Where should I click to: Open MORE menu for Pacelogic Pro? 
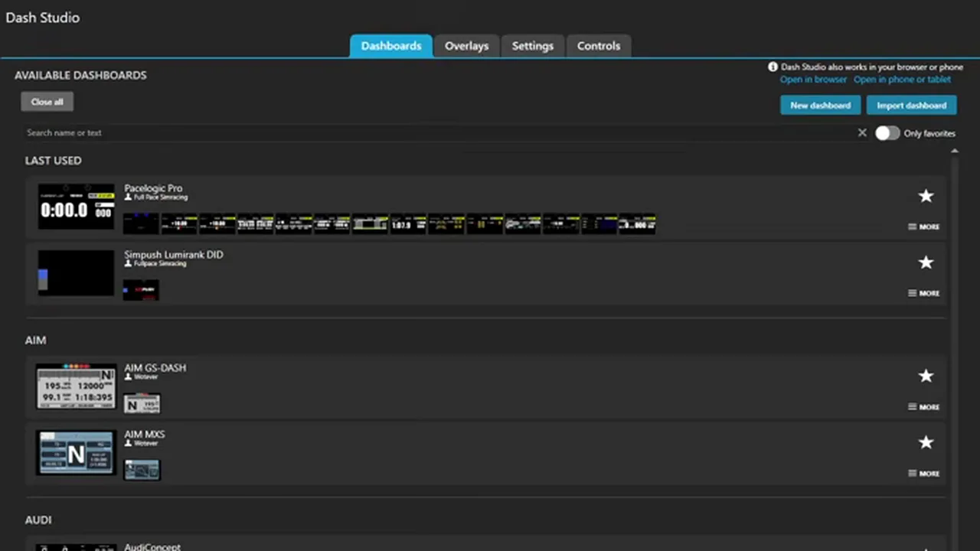(x=924, y=227)
